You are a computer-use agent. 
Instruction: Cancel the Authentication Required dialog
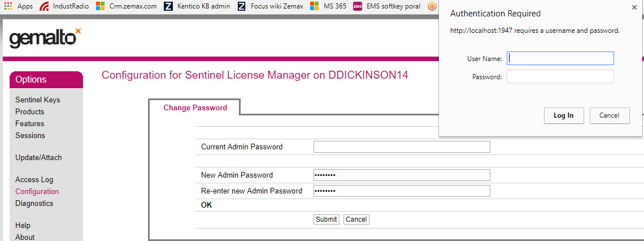610,115
